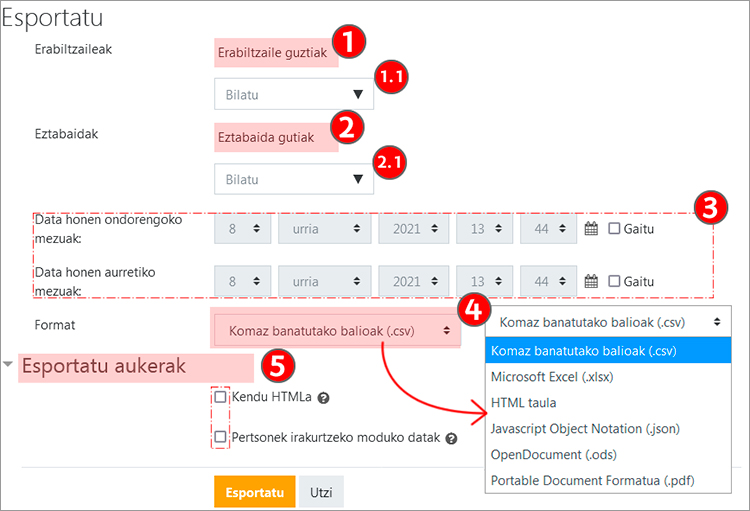Open Bilatu dropdown under Erabiltzaileak

293,95
